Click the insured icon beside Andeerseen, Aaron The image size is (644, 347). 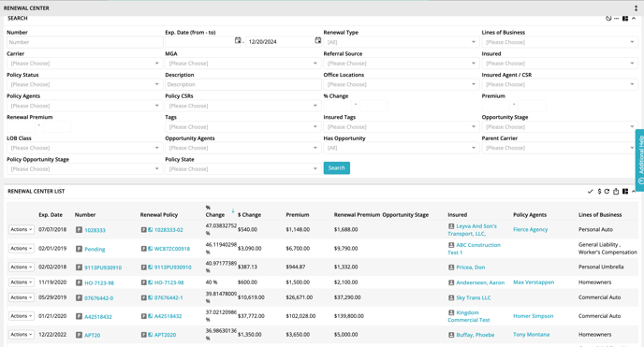click(451, 282)
